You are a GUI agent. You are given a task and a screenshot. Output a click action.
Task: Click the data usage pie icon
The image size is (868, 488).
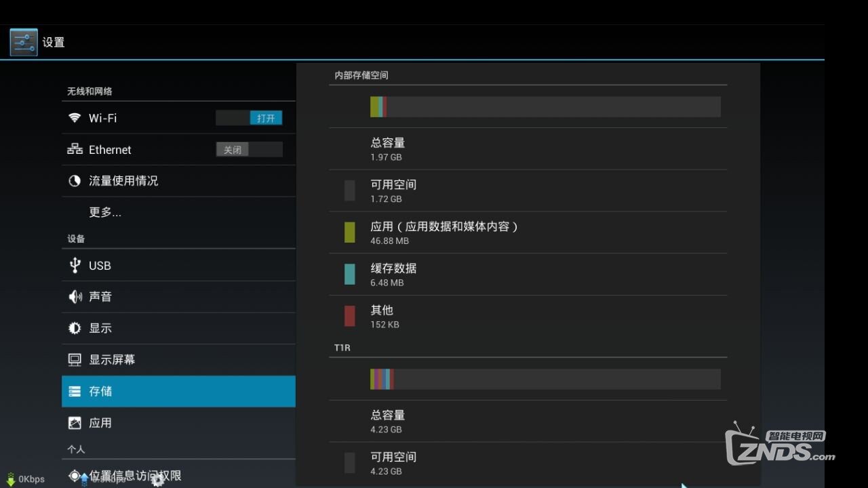pos(75,181)
